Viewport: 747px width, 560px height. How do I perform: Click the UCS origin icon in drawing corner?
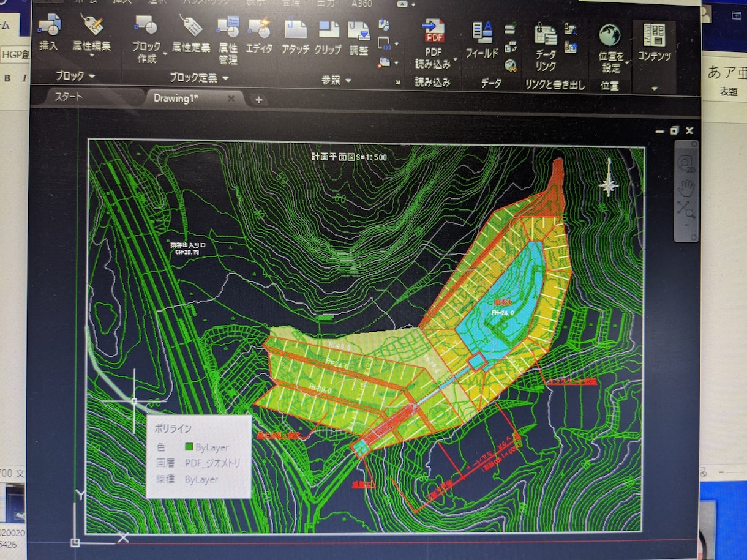coord(75,542)
